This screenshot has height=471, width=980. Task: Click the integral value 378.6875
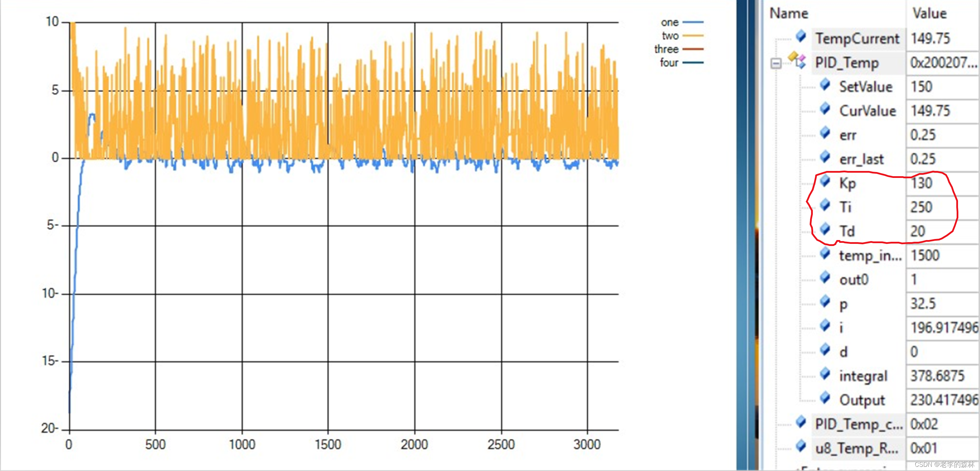pos(937,376)
